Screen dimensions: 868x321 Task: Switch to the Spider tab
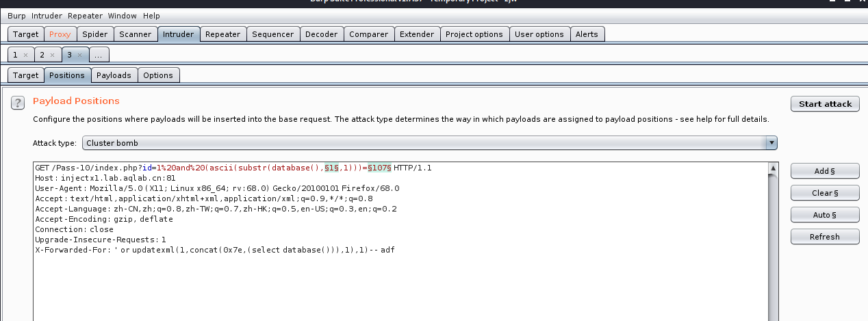[x=94, y=34]
